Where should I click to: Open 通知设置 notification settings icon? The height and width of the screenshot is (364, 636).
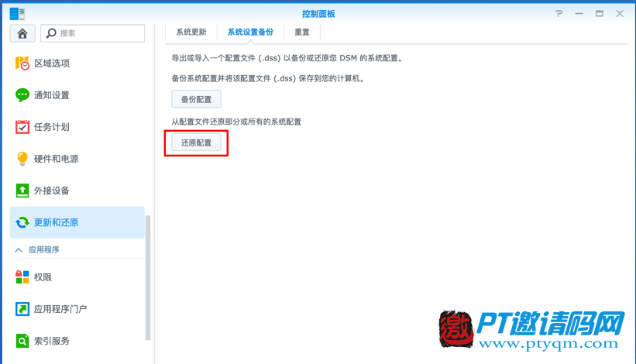(22, 95)
